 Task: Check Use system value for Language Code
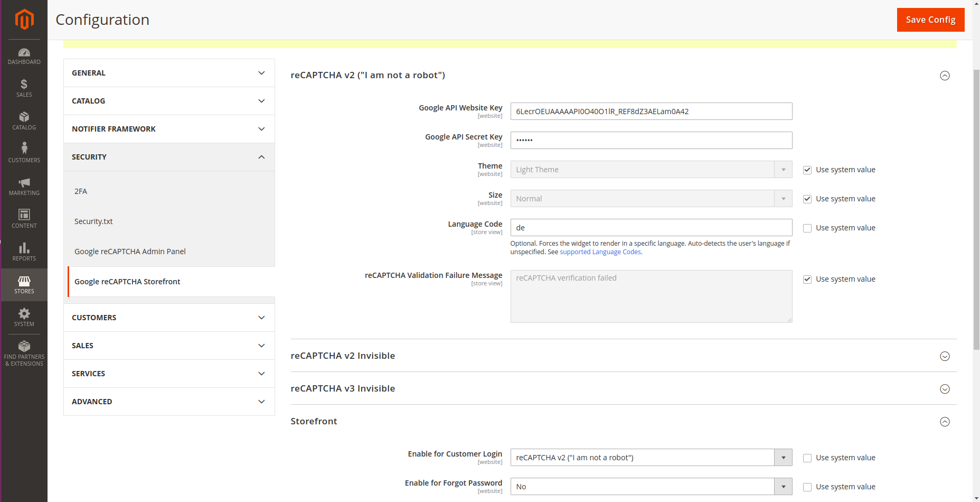point(807,228)
